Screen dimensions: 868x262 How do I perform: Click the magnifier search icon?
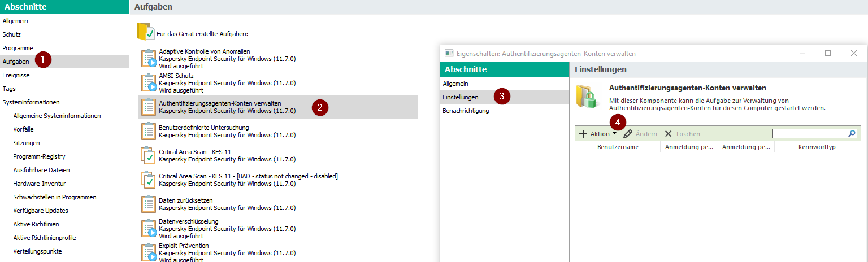point(852,133)
